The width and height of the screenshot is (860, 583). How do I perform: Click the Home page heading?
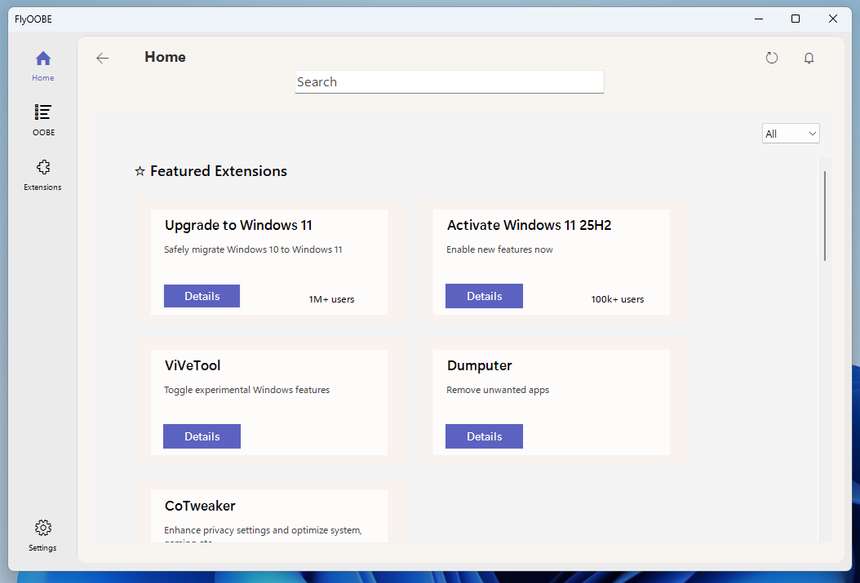point(165,57)
